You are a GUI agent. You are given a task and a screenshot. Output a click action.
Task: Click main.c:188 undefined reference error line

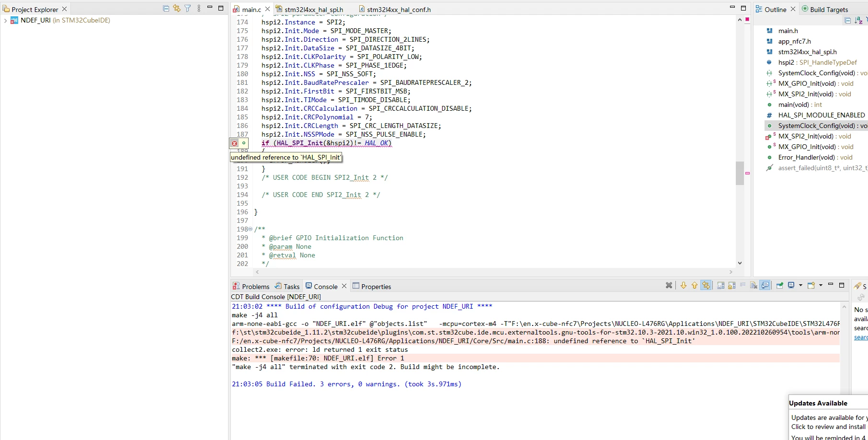click(x=463, y=341)
